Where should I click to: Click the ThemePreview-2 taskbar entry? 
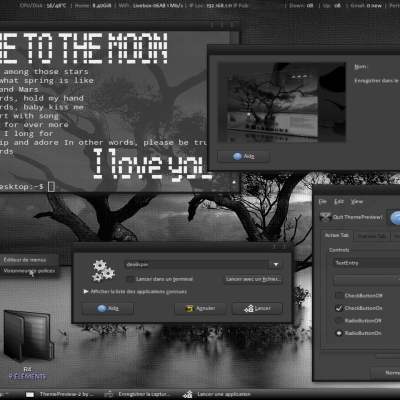pos(60,394)
